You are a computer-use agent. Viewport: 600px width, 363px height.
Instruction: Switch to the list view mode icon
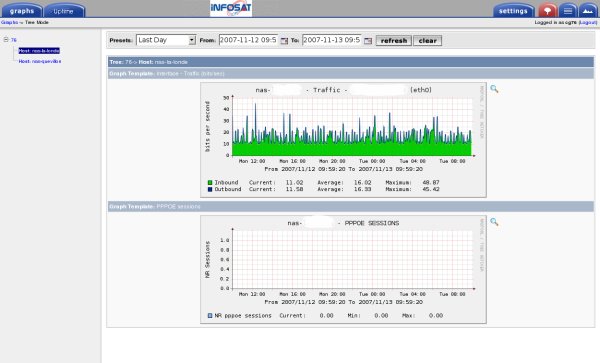[x=567, y=10]
